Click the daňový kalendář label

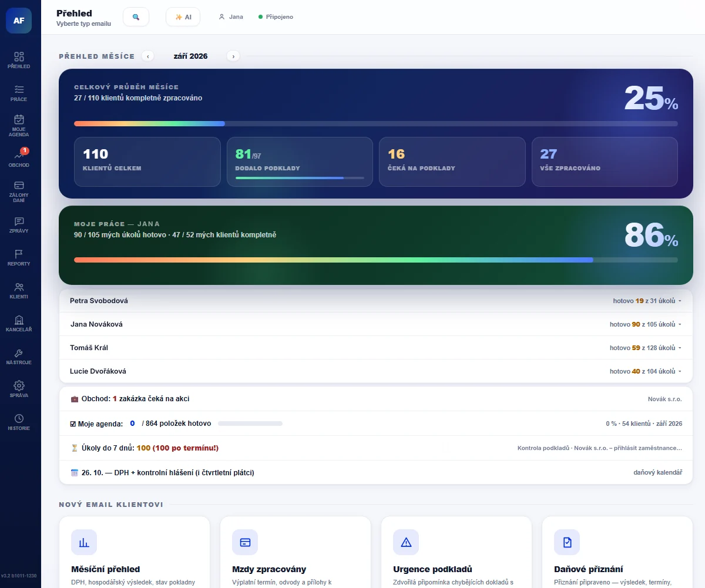pyautogui.click(x=658, y=473)
